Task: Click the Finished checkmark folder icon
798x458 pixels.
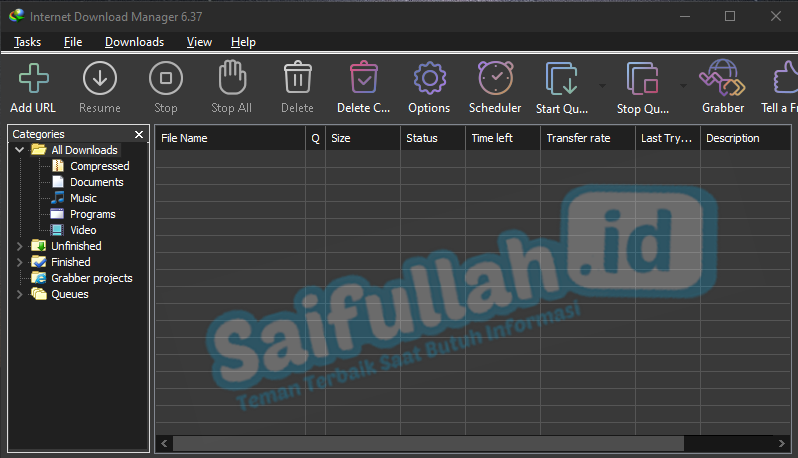Action: point(39,262)
